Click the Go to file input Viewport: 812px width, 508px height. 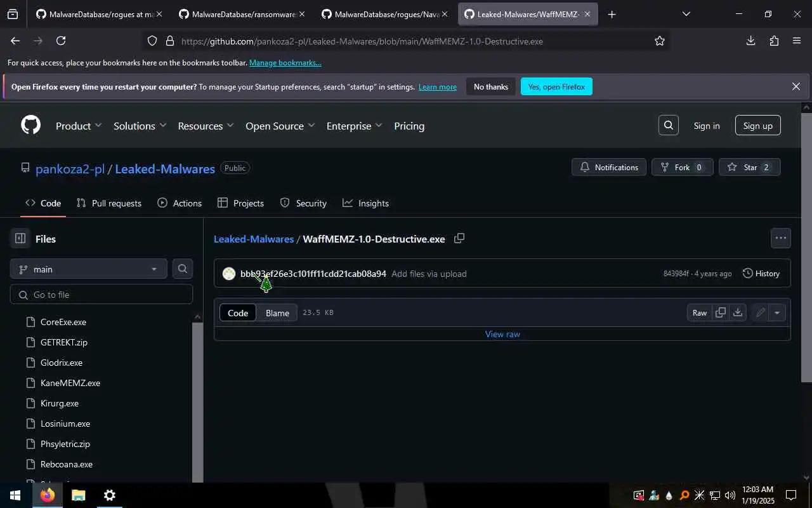[101, 294]
